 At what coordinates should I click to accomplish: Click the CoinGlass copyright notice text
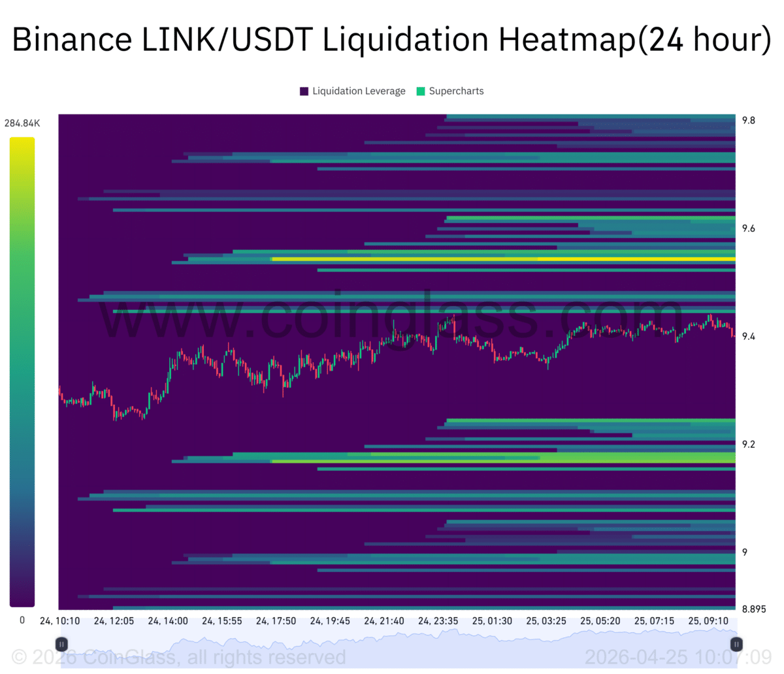pos(180,657)
